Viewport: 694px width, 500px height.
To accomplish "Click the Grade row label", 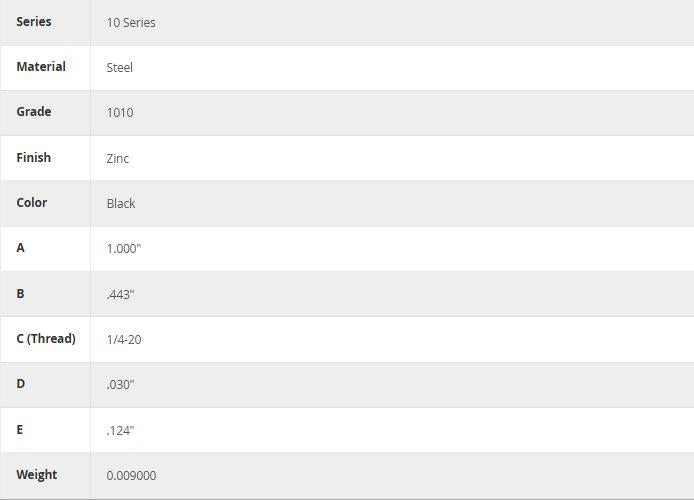I will click(34, 111).
